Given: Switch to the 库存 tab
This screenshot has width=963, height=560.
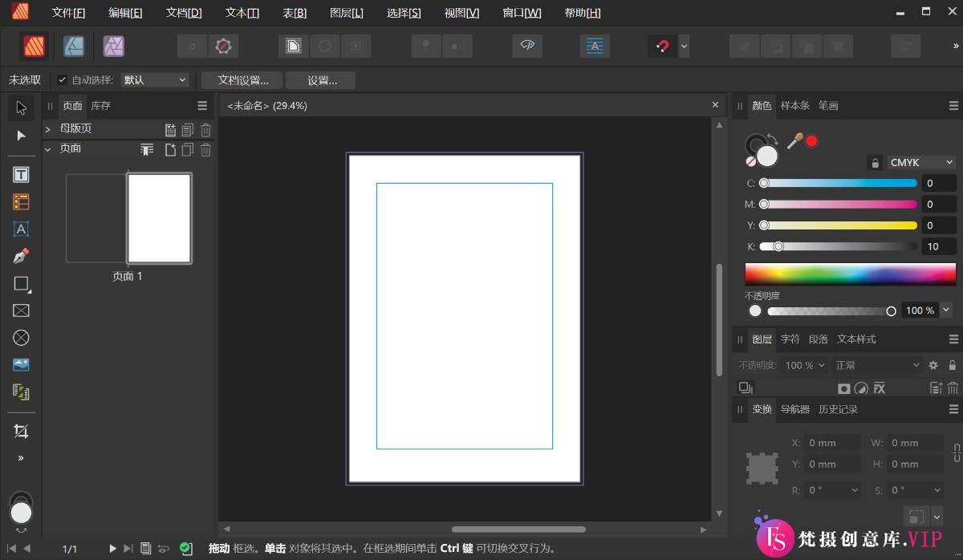Looking at the screenshot, I should (x=101, y=106).
